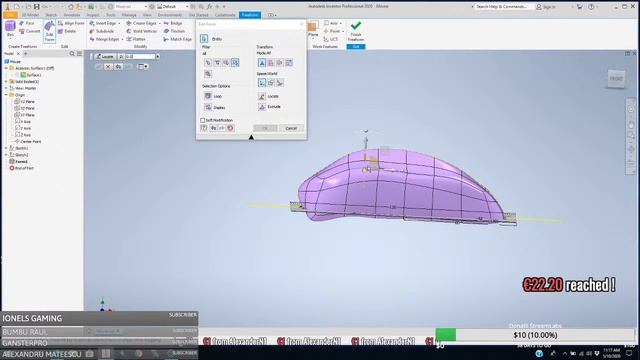The width and height of the screenshot is (640, 360).
Task: Click the Plane work feature tool
Action: tap(313, 29)
